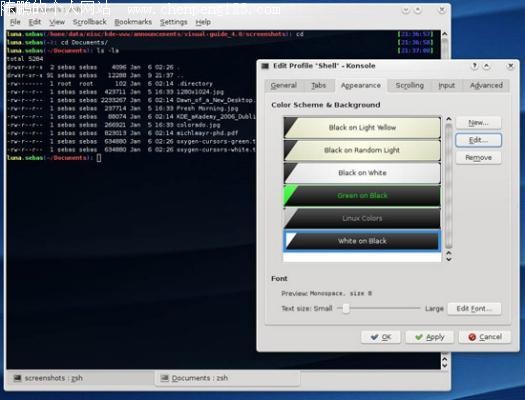Image resolution: width=525 pixels, height=400 pixels.
Task: Open the File menu in Konsole
Action: (15, 22)
